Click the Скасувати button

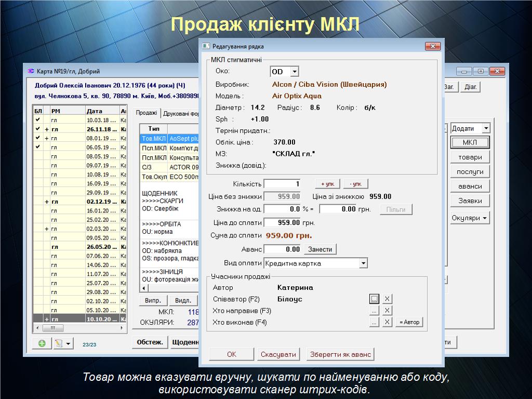[x=278, y=354]
